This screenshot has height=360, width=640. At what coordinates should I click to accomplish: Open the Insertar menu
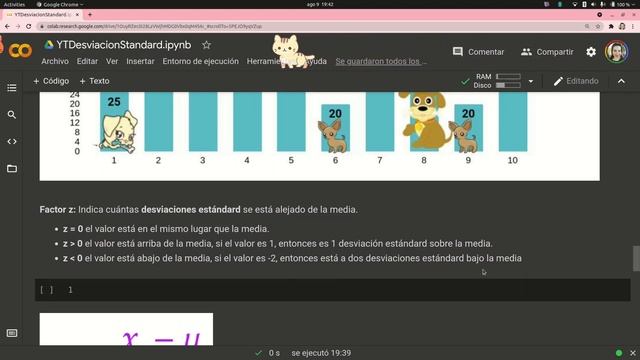click(x=140, y=61)
